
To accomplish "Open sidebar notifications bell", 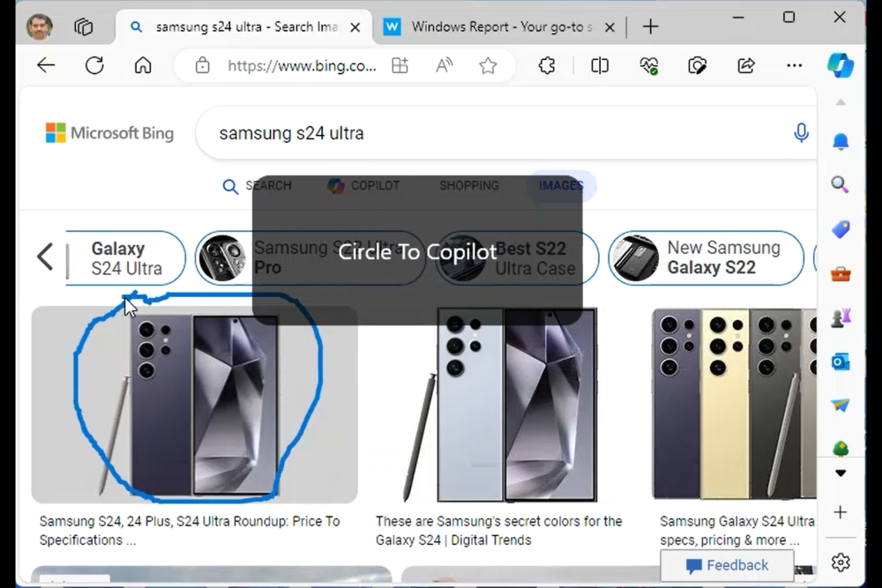I will click(841, 141).
